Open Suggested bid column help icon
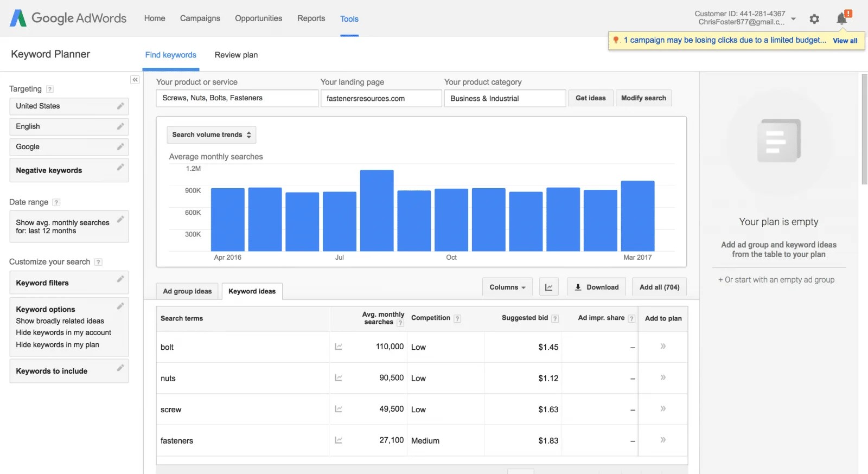Screen dimensions: 868x474 [555, 319]
